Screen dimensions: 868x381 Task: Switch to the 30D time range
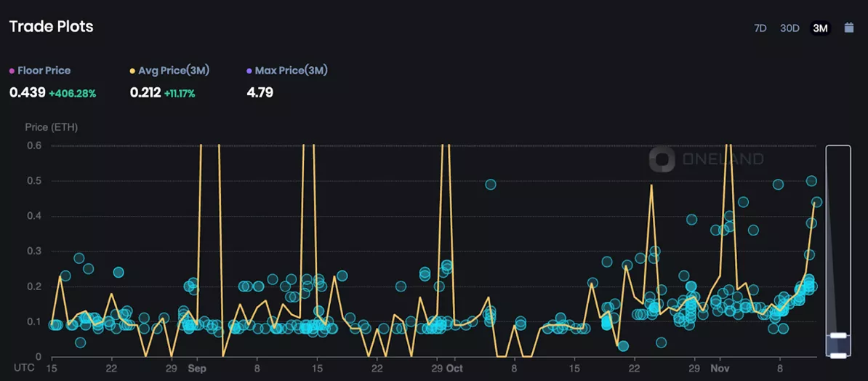789,28
